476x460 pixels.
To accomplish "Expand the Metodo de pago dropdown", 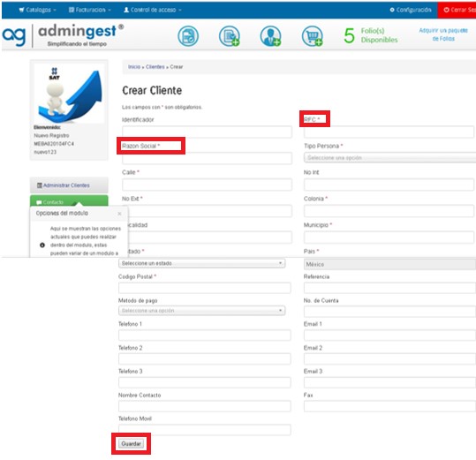I will pos(201,311).
